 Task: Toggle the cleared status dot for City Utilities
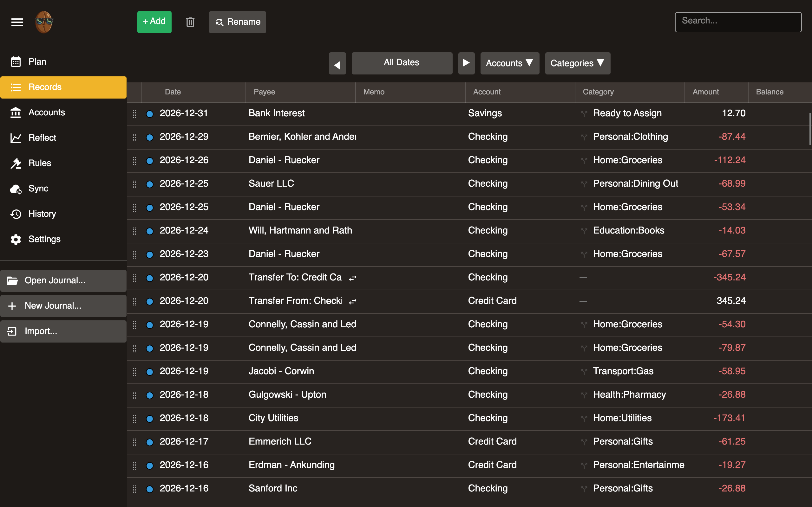click(150, 419)
